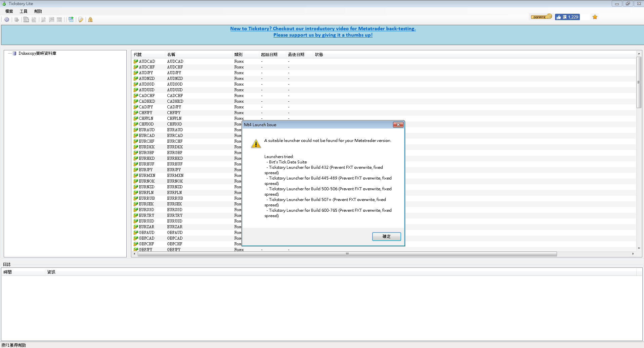This screenshot has height=348, width=644.
Task: Click the symbol list vertical scrollbar thumb
Action: tap(639, 82)
